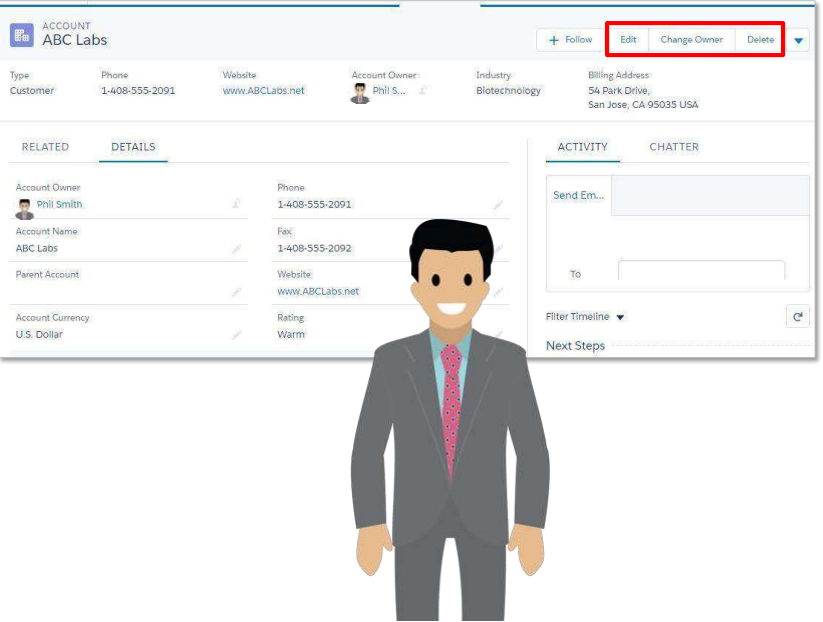823x622 pixels.
Task: Click the Change Owner button
Action: [691, 40]
